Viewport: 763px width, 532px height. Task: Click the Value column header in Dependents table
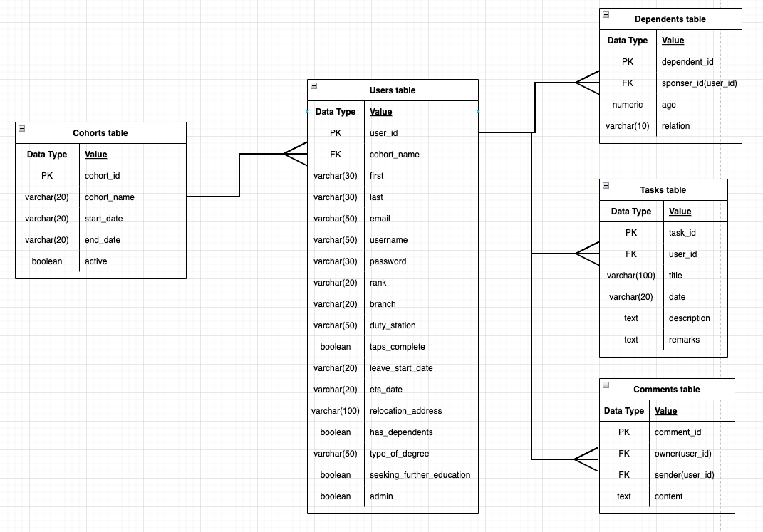pos(673,41)
